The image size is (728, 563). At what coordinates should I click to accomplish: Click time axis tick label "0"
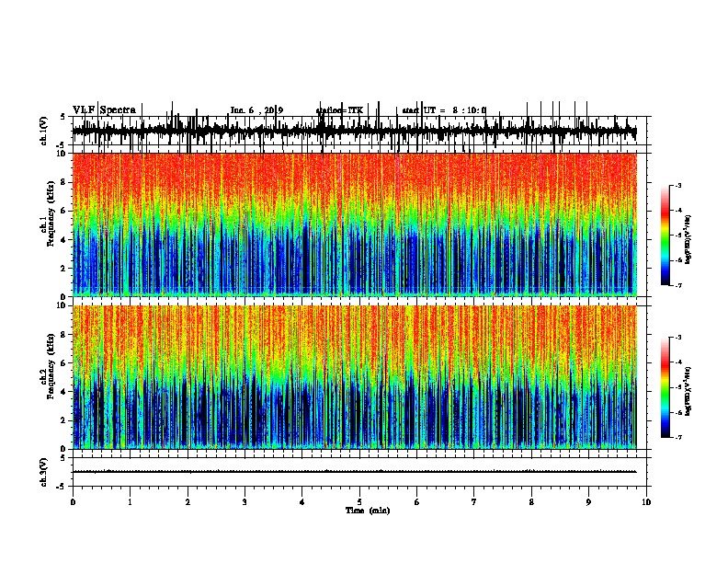click(73, 502)
